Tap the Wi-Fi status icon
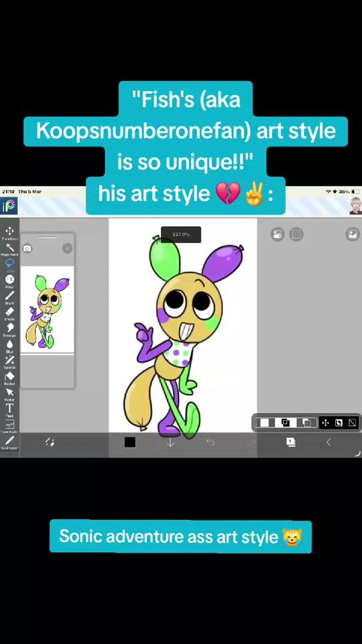Image resolution: width=362 pixels, height=644 pixels. pos(328,191)
